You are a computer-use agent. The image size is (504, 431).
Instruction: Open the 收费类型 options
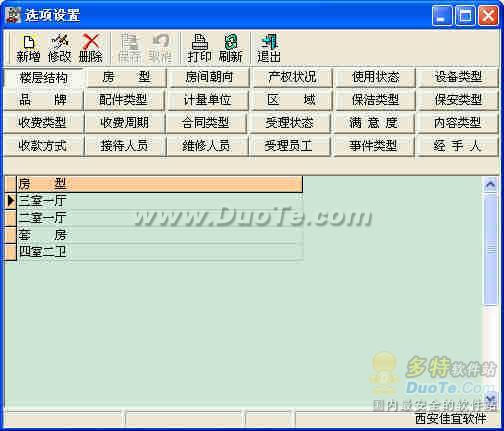pyautogui.click(x=43, y=123)
